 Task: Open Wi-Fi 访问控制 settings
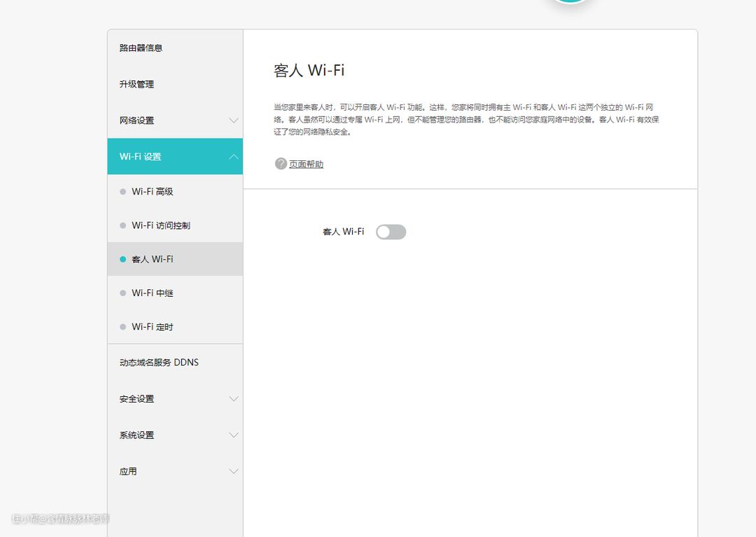tap(160, 225)
